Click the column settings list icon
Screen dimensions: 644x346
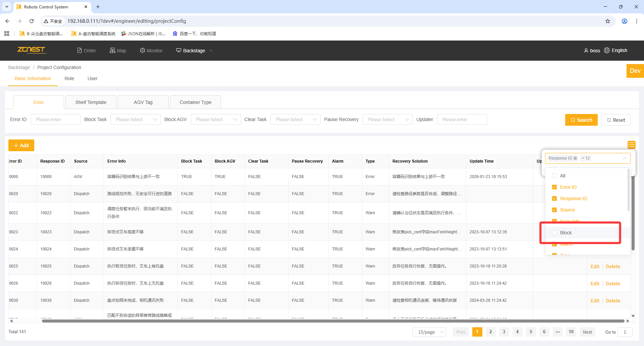(x=631, y=145)
